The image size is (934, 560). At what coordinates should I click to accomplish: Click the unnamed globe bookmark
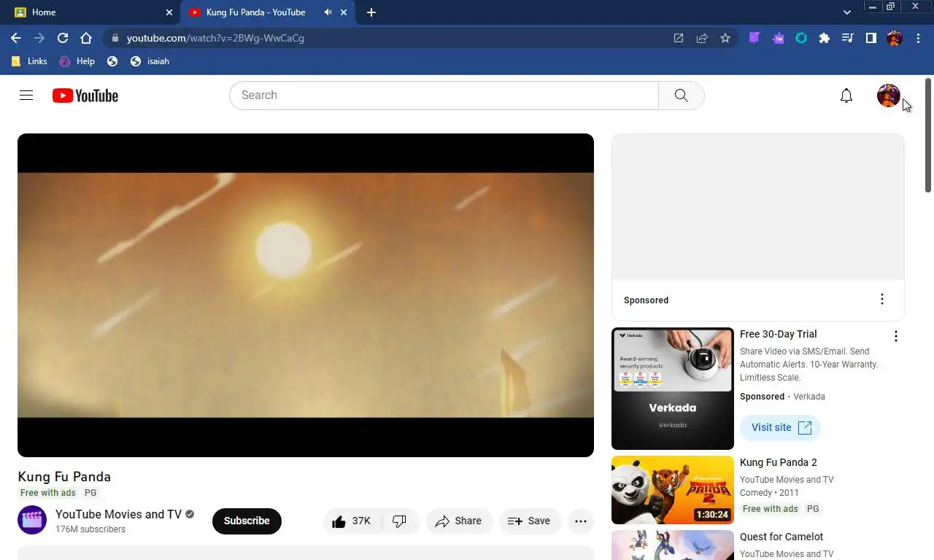(112, 61)
